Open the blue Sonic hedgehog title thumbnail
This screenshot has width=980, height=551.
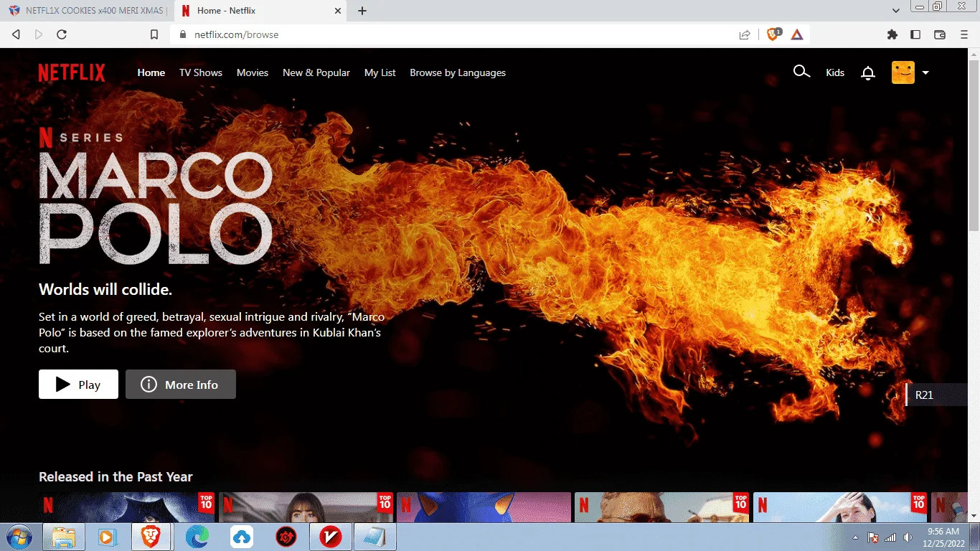(484, 507)
